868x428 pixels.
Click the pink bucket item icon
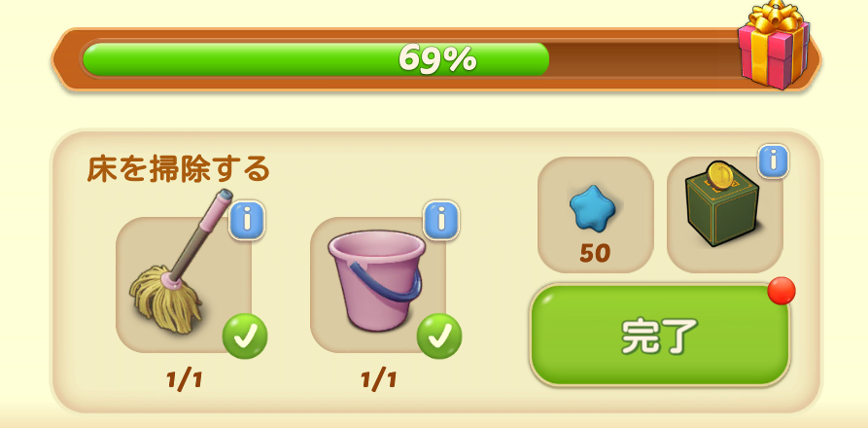(376, 281)
